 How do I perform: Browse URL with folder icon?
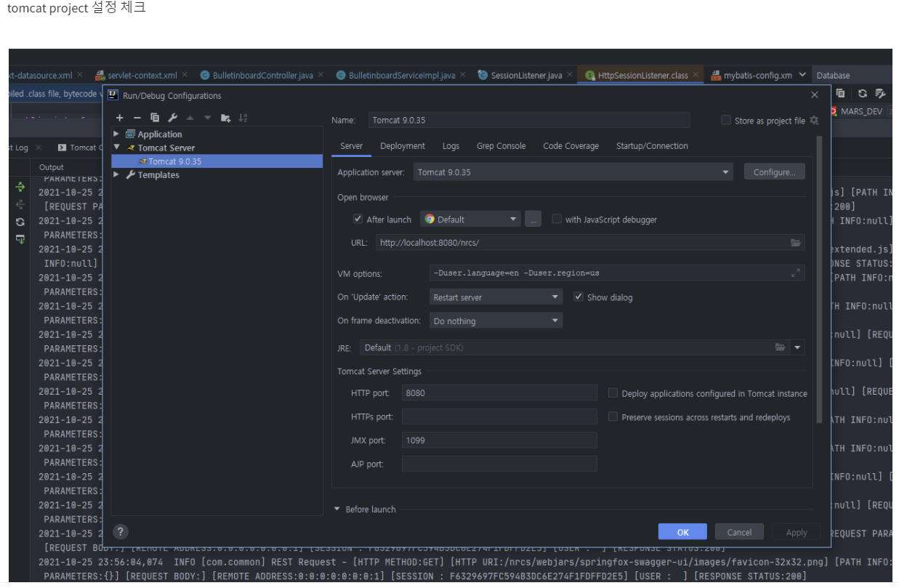[x=795, y=243]
